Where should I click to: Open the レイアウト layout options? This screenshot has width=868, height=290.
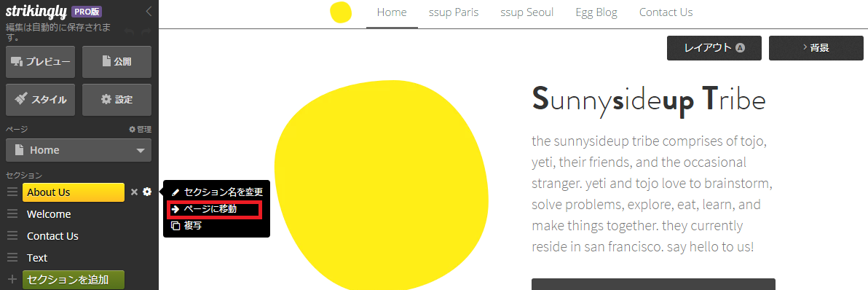(x=714, y=48)
